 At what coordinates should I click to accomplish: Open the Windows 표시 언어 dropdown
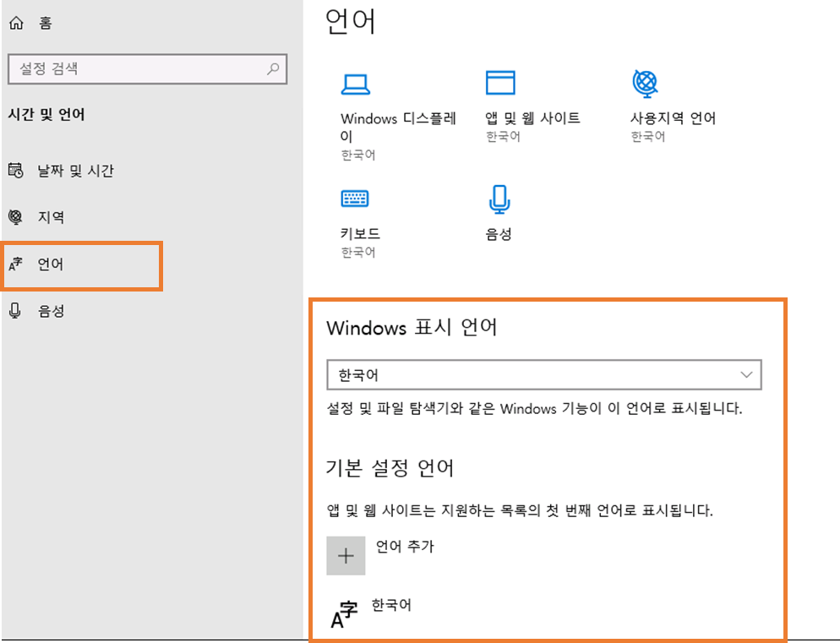point(543,374)
